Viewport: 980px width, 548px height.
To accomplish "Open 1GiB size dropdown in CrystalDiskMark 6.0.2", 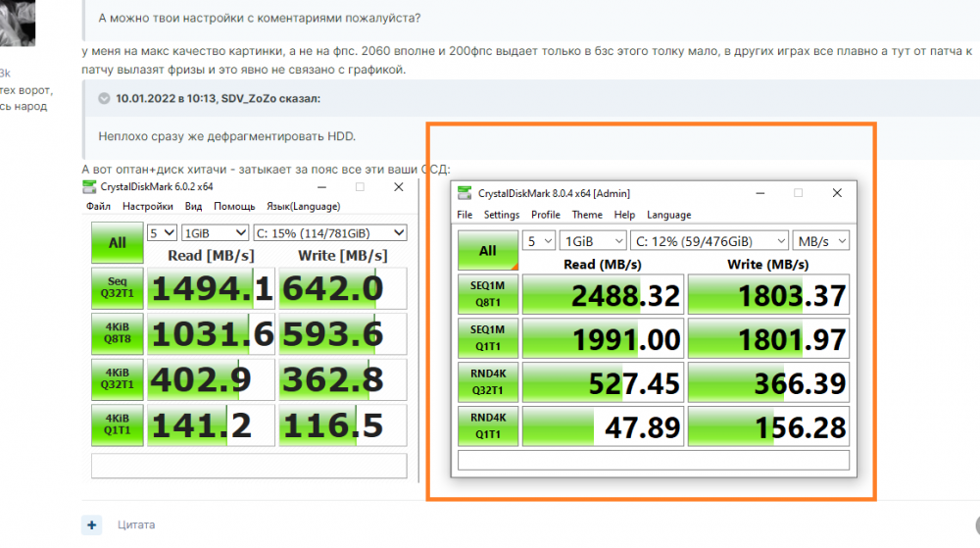I will coord(215,233).
